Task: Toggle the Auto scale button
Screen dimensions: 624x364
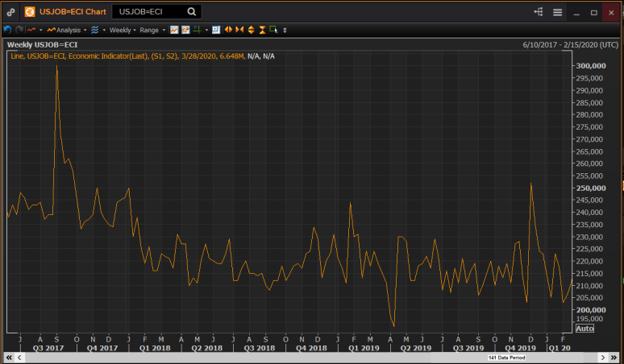Action: 584,328
